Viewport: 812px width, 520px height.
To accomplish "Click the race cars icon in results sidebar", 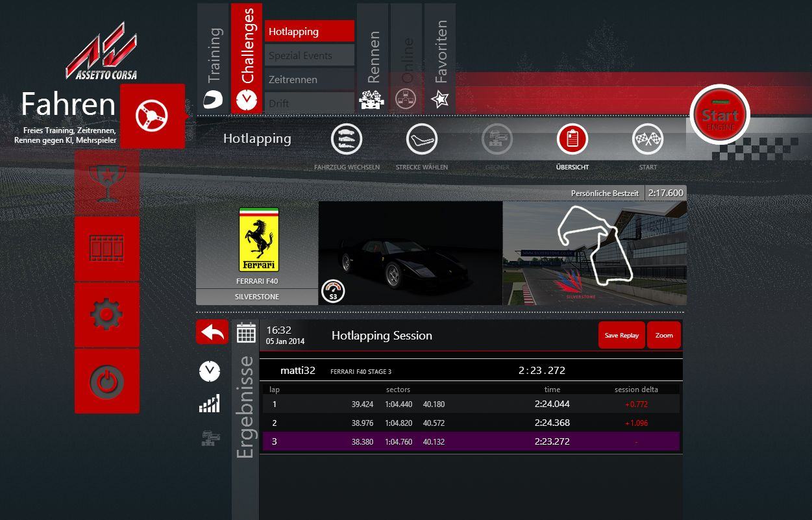I will pos(210,438).
